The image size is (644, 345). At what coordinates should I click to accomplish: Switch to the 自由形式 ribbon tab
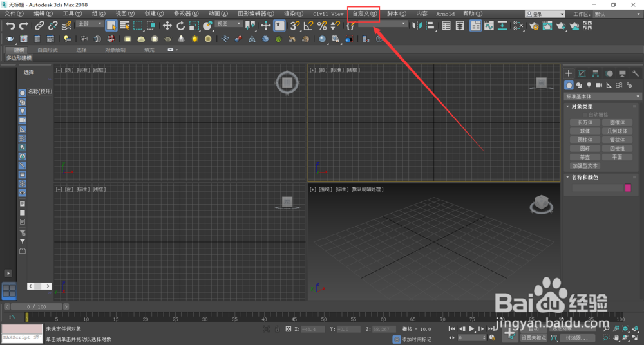48,50
